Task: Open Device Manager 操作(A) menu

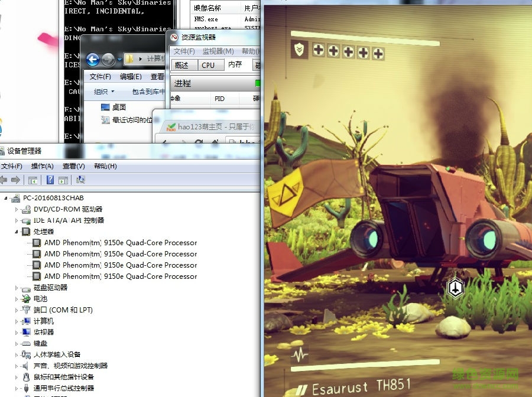Action: coord(42,166)
